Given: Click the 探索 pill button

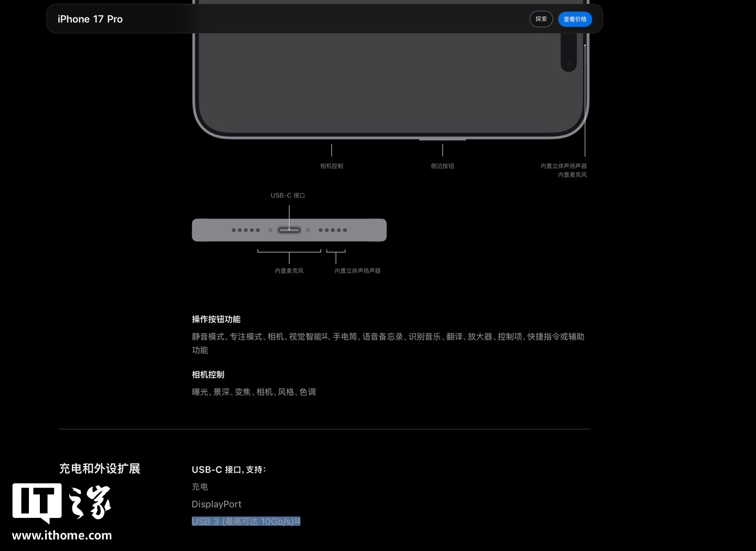Looking at the screenshot, I should (x=541, y=19).
